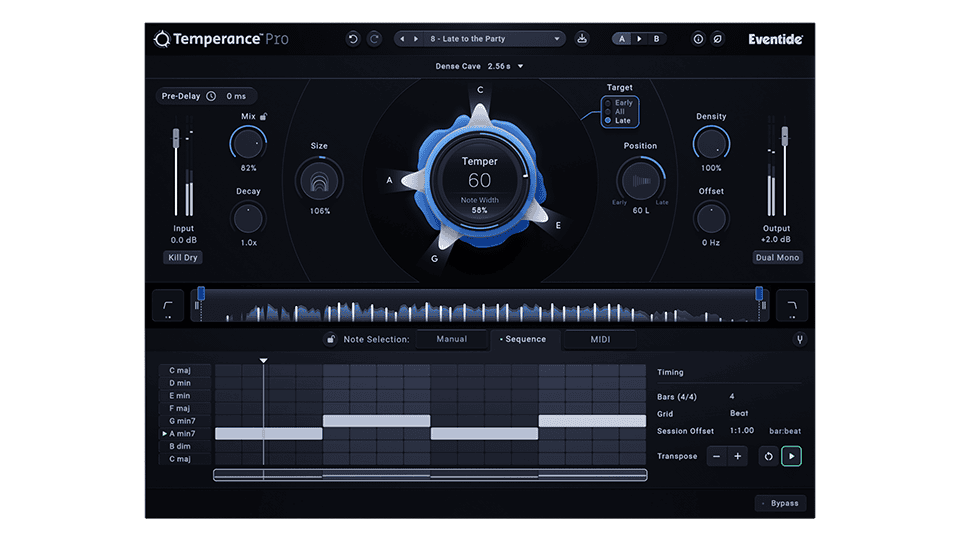The height and width of the screenshot is (540, 960).
Task: Click the Transpose plus button
Action: [x=738, y=456]
